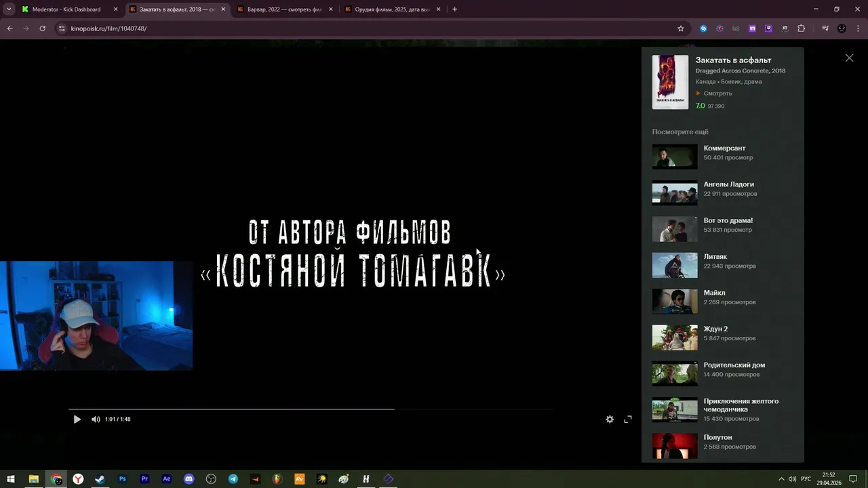Enter fullscreen mode in the player
The image size is (868, 488).
point(628,420)
